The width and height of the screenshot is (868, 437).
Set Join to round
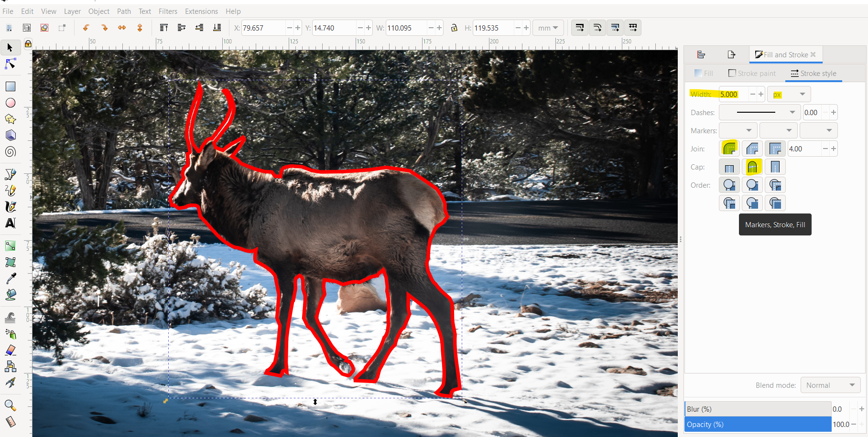point(729,149)
